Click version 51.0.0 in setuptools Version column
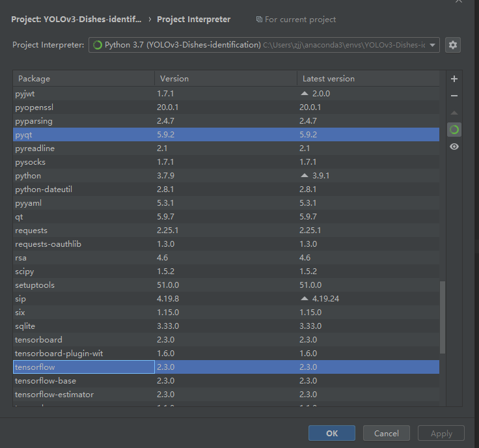 168,285
